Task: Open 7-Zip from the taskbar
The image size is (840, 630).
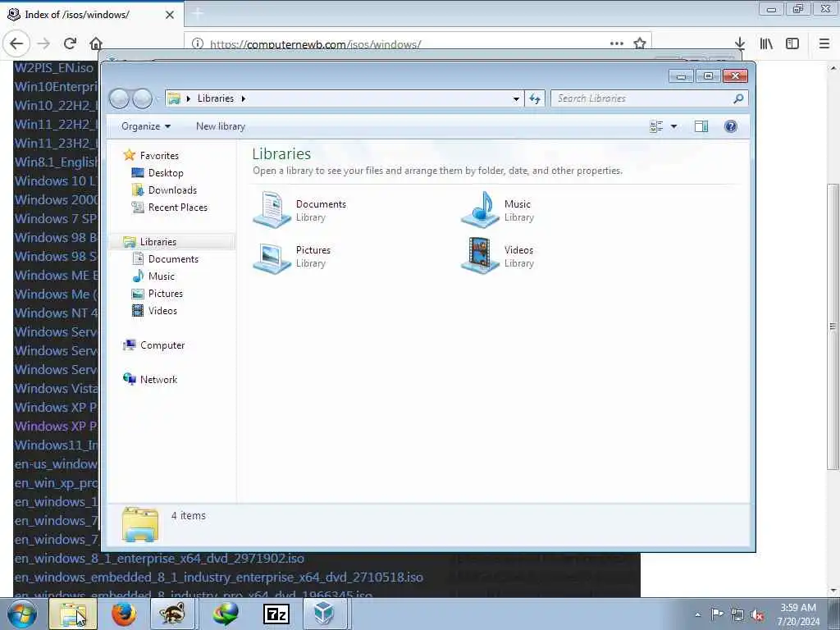Action: click(276, 614)
